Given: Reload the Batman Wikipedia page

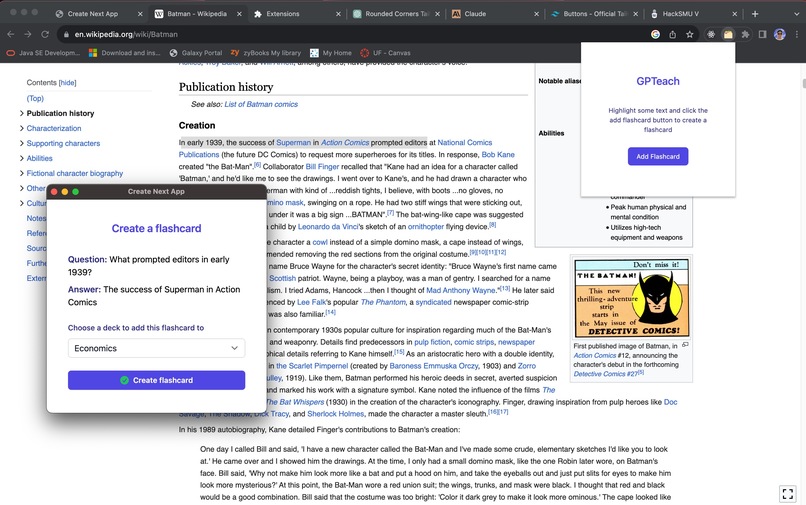Looking at the screenshot, I should [x=45, y=34].
